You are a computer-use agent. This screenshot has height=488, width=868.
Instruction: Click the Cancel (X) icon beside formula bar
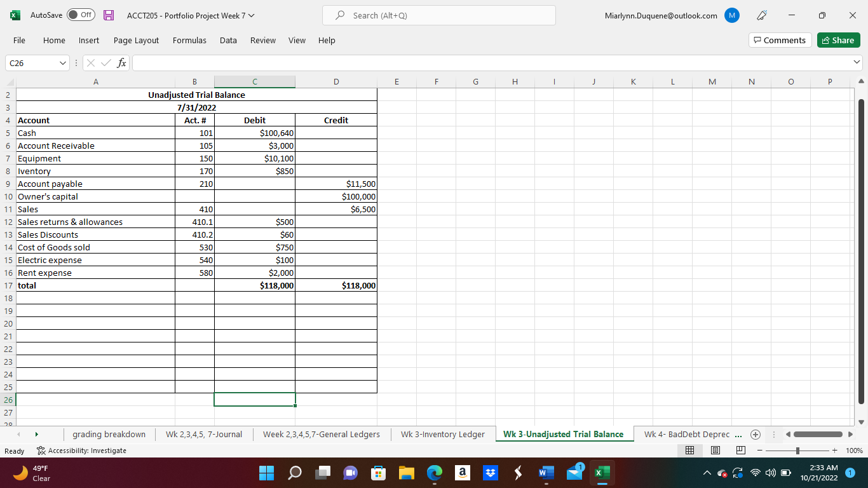coord(91,63)
